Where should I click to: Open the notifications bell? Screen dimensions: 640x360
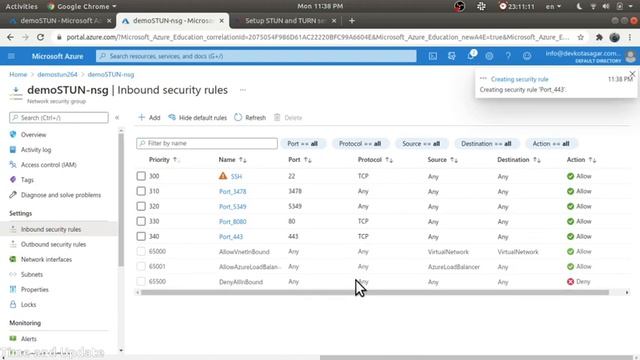471,56
